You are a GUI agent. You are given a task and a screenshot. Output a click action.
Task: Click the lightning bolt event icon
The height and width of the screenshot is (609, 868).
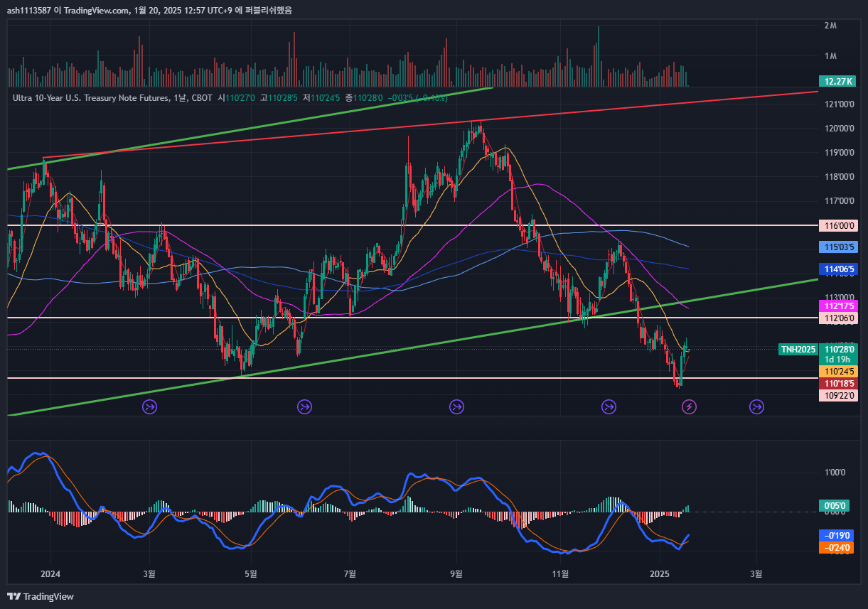689,406
